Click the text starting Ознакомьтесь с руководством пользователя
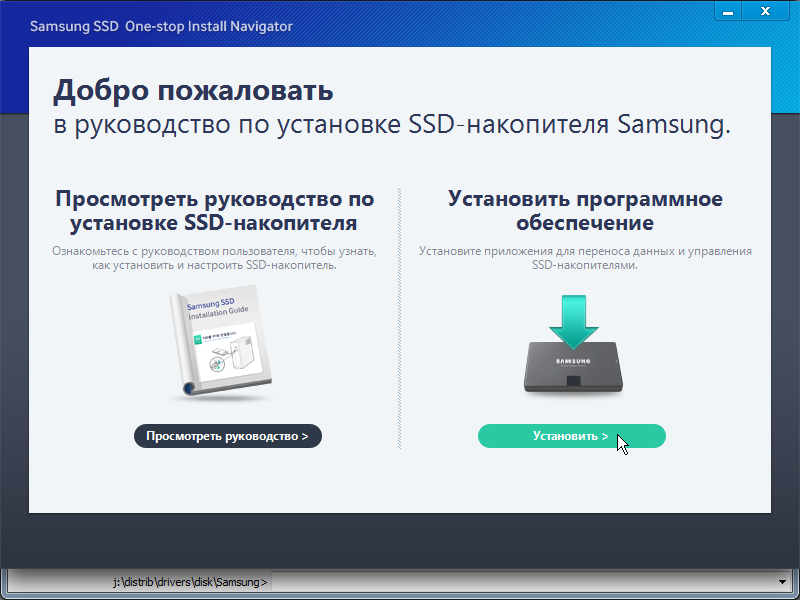The width and height of the screenshot is (800, 600). click(214, 258)
